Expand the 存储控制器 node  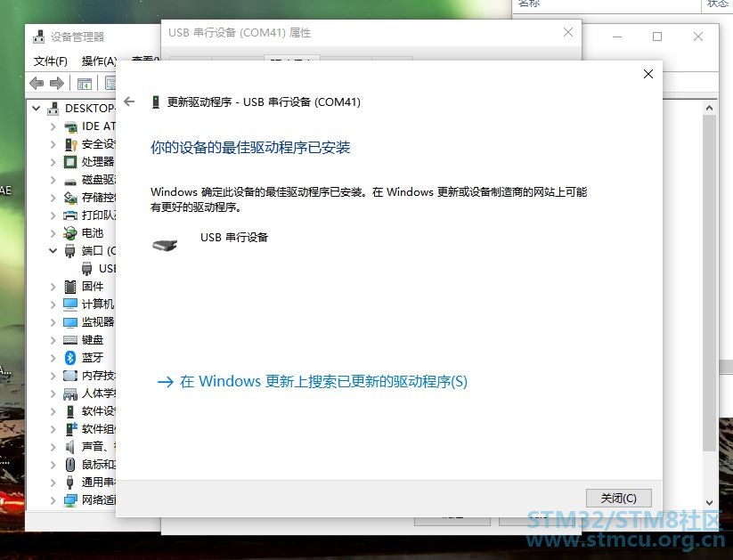coord(53,198)
